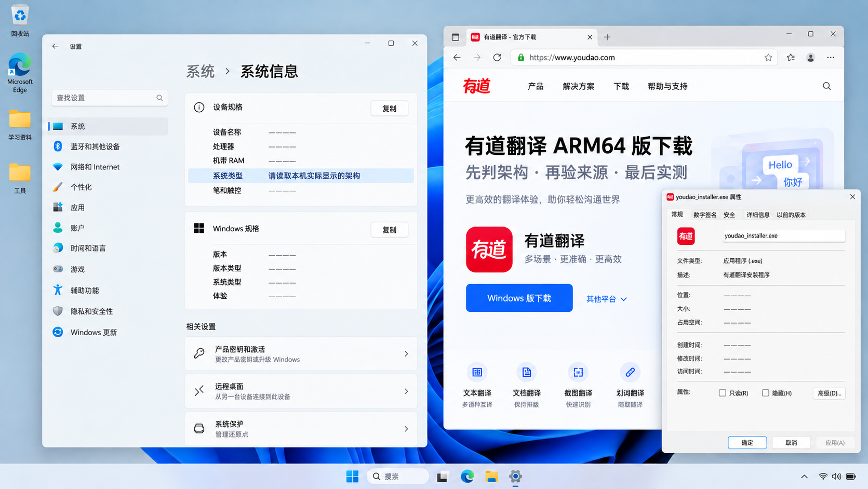Copy 设备规格 with its 复制 button
Image resolution: width=868 pixels, height=489 pixels.
click(389, 108)
